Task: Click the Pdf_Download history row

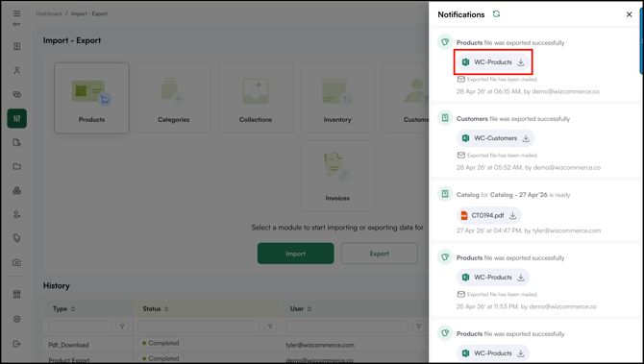Action: pos(236,345)
